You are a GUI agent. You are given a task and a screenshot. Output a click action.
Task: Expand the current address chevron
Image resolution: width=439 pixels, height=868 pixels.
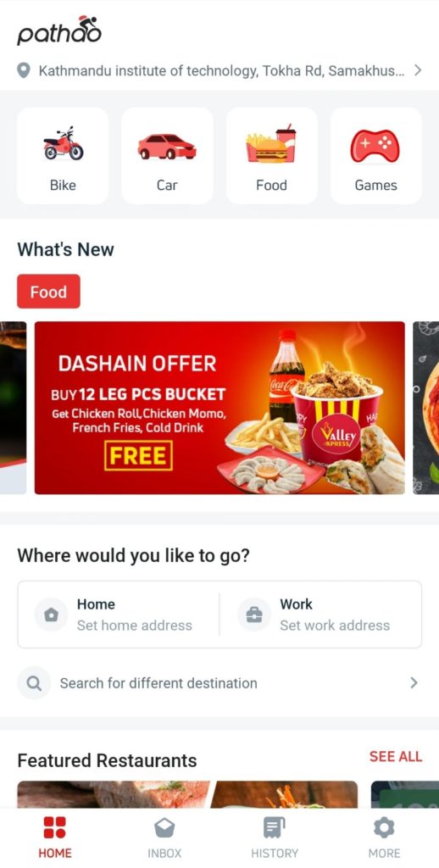pos(418,70)
